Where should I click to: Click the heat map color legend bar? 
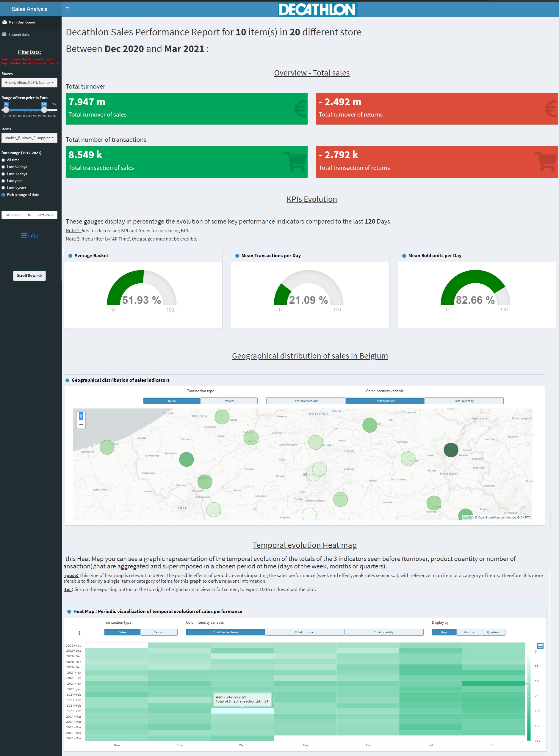click(529, 696)
